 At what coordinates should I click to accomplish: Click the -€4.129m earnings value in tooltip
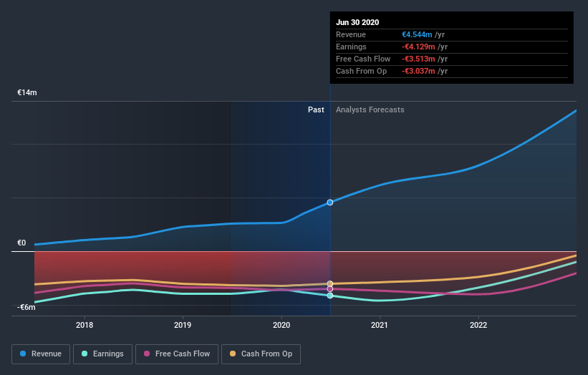click(418, 47)
